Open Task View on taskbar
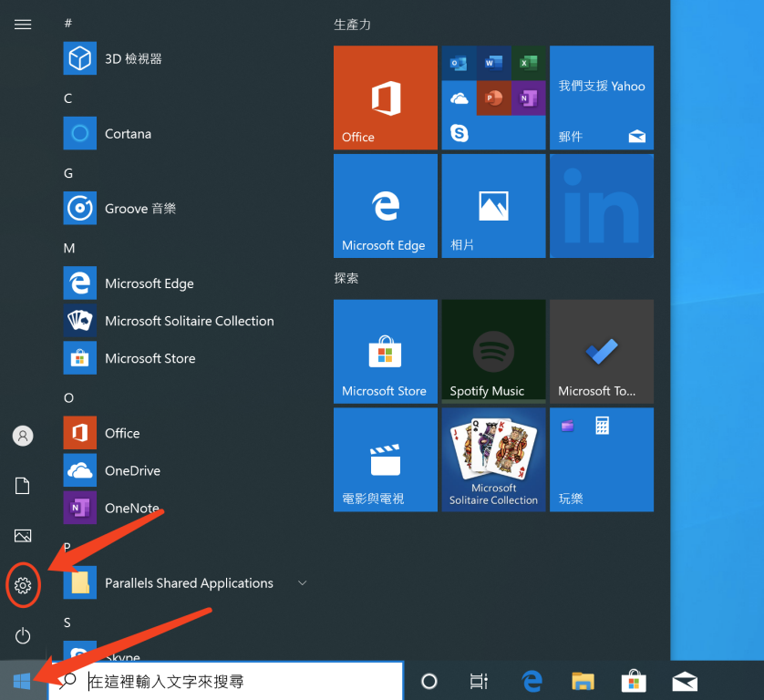 point(479,681)
